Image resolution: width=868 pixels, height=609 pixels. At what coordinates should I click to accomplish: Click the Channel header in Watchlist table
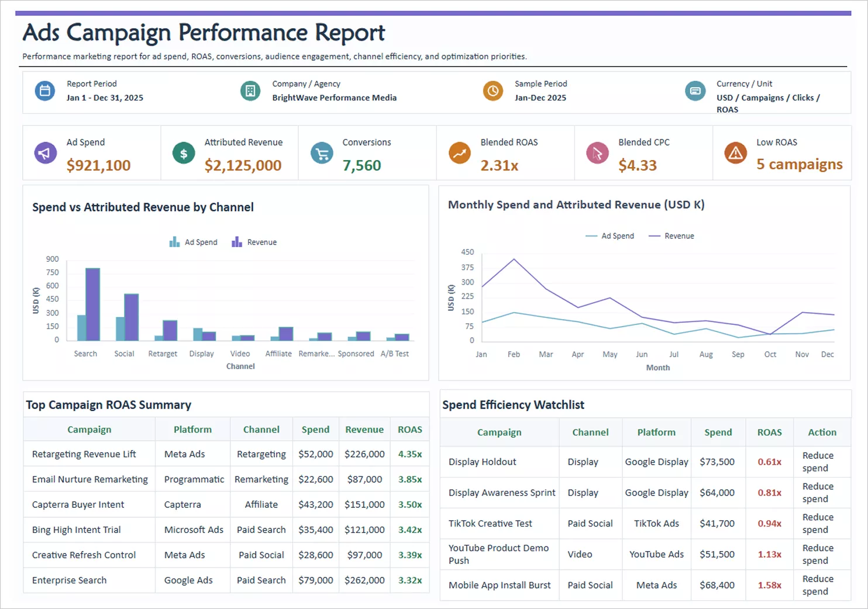coord(590,432)
